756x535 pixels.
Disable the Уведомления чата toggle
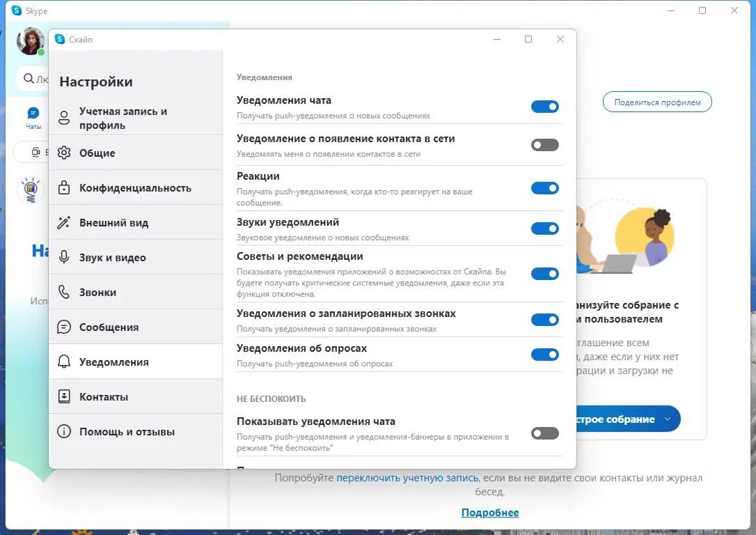545,107
